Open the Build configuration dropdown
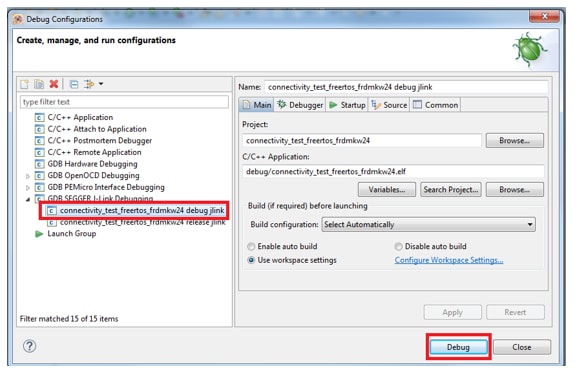575x368 pixels. [428, 224]
